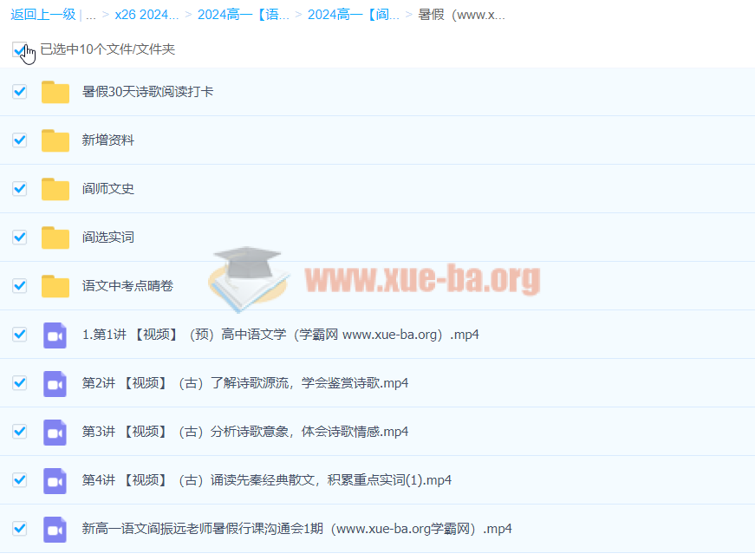Click the video icon for 1.第1讲 file
The height and width of the screenshot is (560, 755).
(55, 335)
